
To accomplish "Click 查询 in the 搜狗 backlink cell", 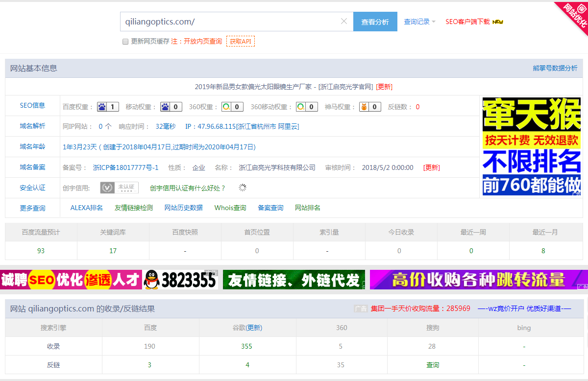I will coord(433,365).
